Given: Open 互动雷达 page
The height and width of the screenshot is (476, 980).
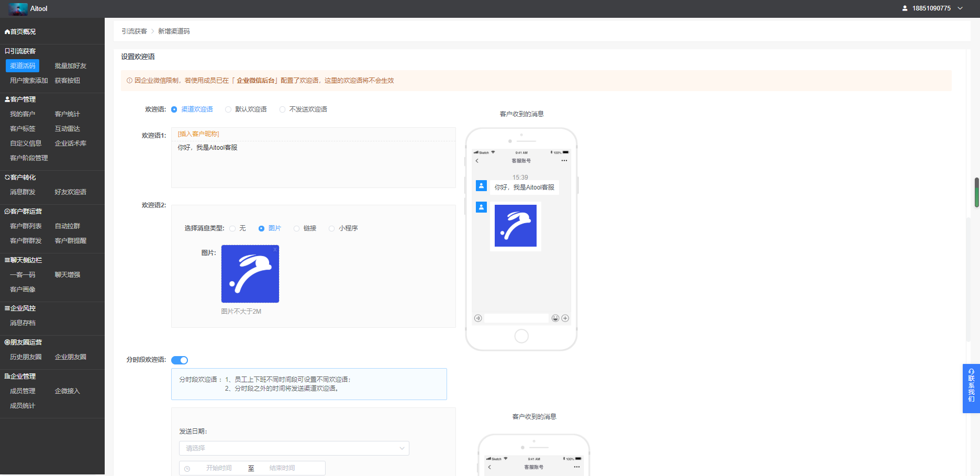Looking at the screenshot, I should point(68,129).
